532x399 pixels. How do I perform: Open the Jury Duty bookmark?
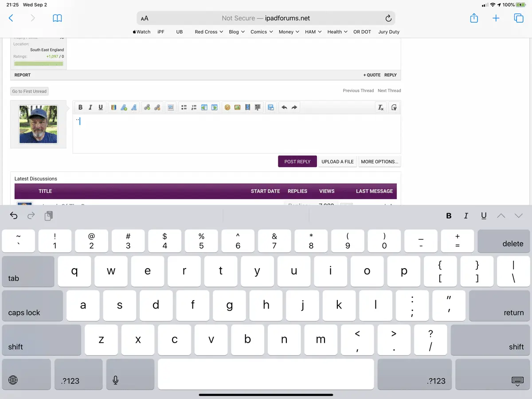point(389,32)
